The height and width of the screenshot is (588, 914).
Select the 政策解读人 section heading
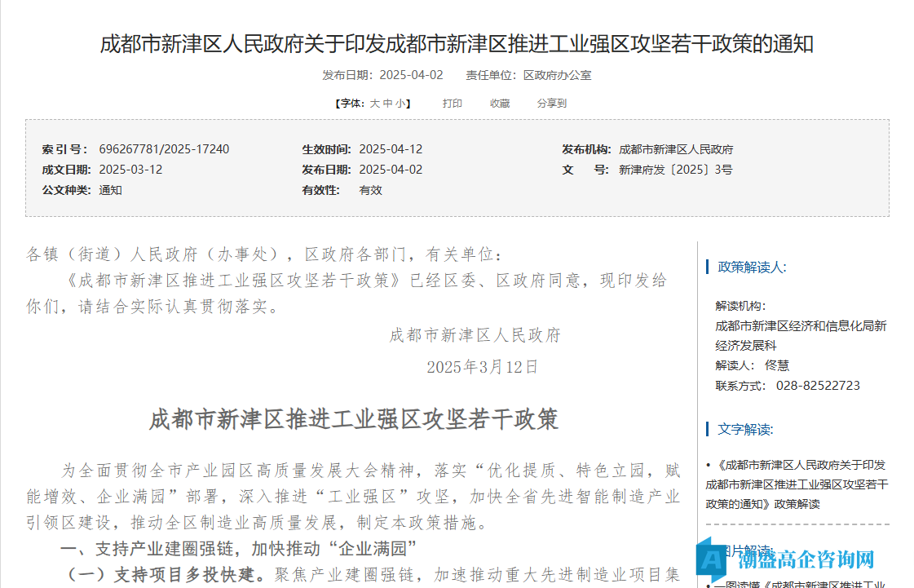coord(751,267)
